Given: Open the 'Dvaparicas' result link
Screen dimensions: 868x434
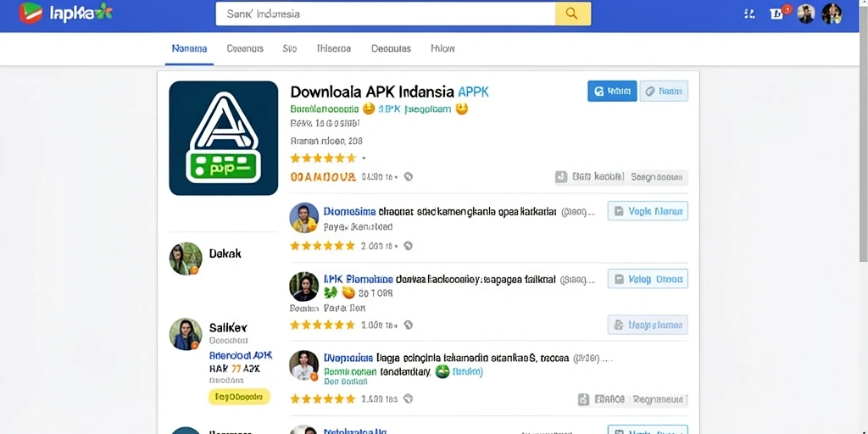Looking at the screenshot, I should point(348,359).
